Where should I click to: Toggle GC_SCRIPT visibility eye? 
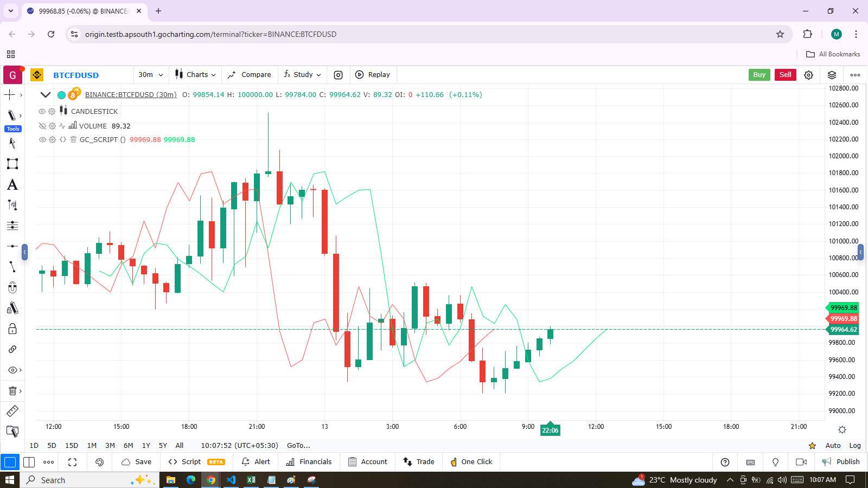click(42, 139)
